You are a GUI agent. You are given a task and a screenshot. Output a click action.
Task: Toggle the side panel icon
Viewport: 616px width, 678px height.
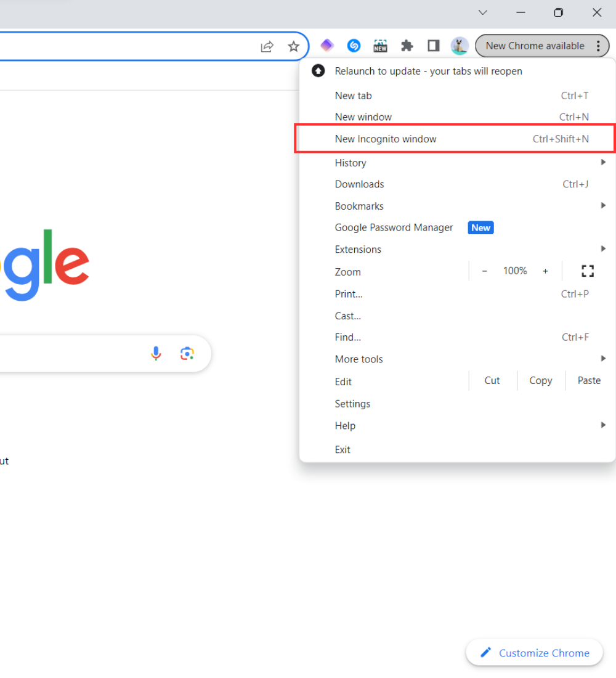point(433,46)
